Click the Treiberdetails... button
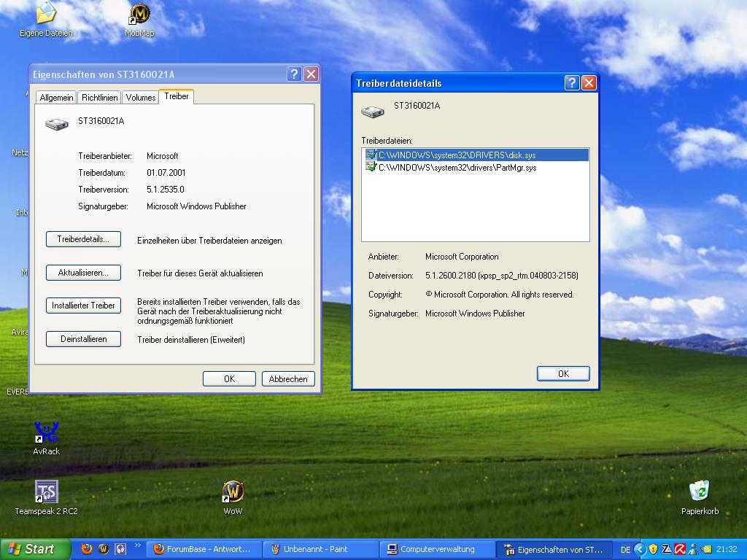The width and height of the screenshot is (747, 560). click(83, 239)
